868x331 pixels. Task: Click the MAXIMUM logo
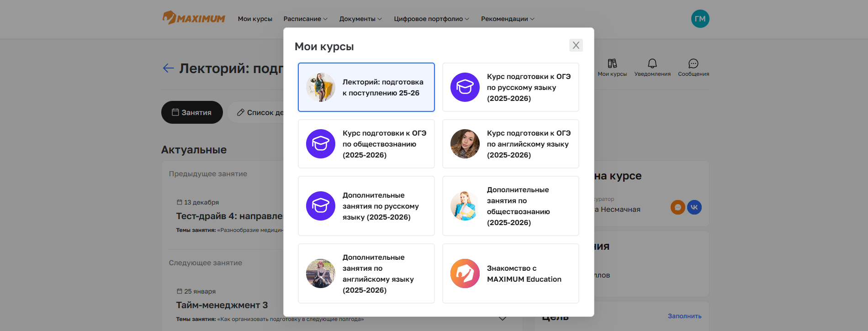tap(194, 18)
